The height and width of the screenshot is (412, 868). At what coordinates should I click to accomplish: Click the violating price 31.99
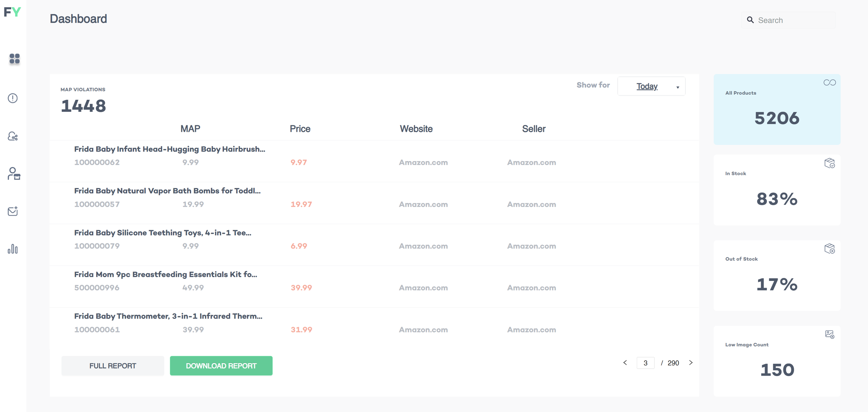pyautogui.click(x=301, y=329)
